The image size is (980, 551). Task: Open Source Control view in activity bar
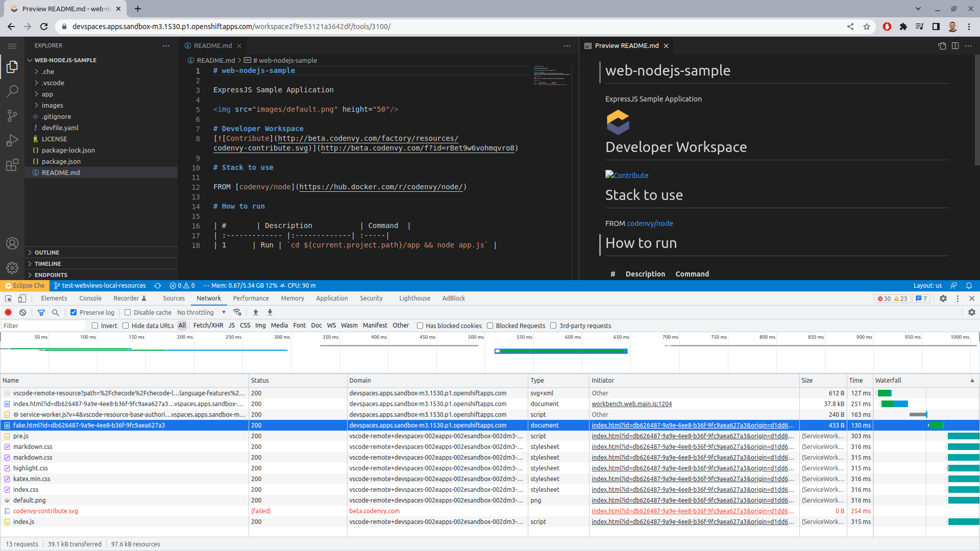click(x=12, y=116)
